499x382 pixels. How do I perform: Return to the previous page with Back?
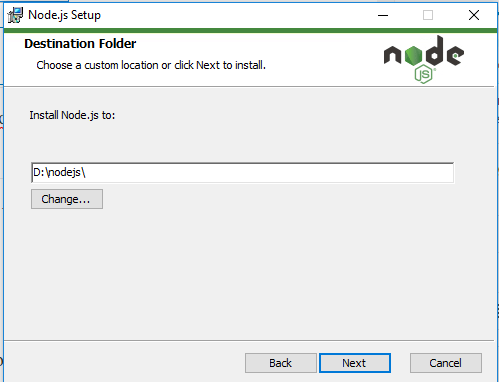coord(281,363)
